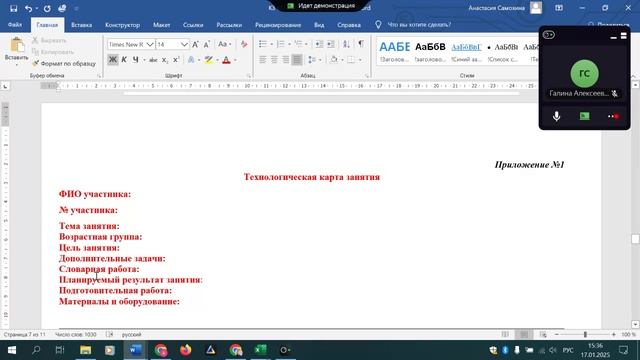Align text to the right

pos(286,60)
